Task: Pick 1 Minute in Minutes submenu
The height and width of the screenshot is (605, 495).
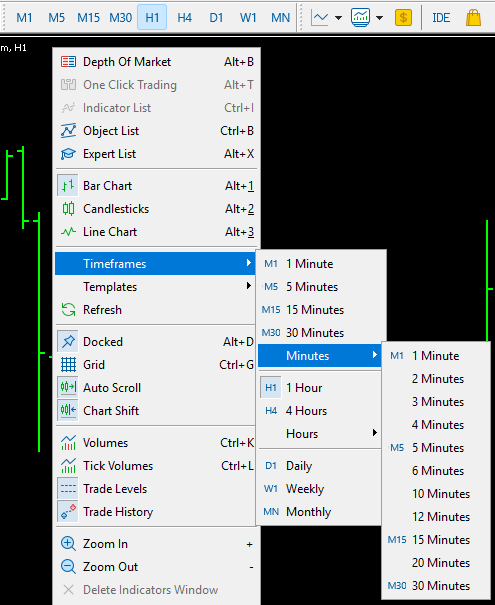Action: pyautogui.click(x=436, y=356)
